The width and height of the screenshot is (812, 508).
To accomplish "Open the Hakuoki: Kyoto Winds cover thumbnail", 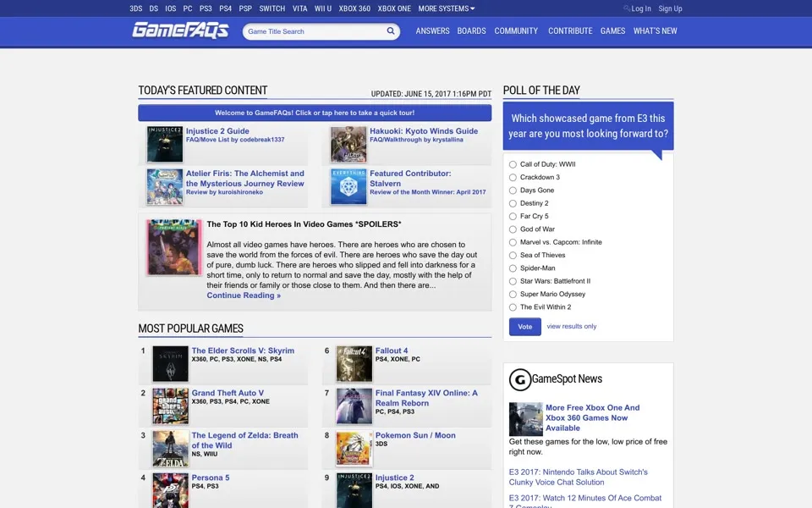I will click(x=348, y=144).
